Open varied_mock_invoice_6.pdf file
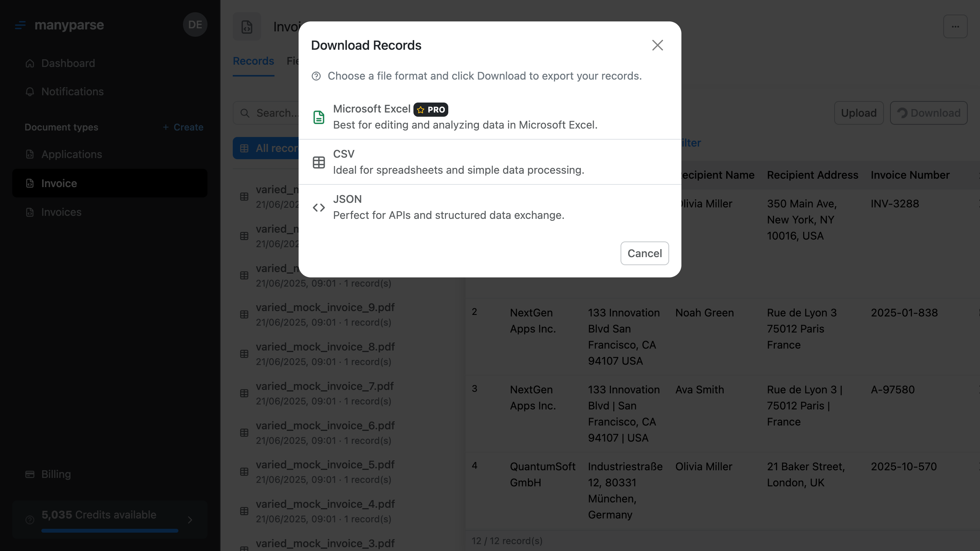 [325, 433]
